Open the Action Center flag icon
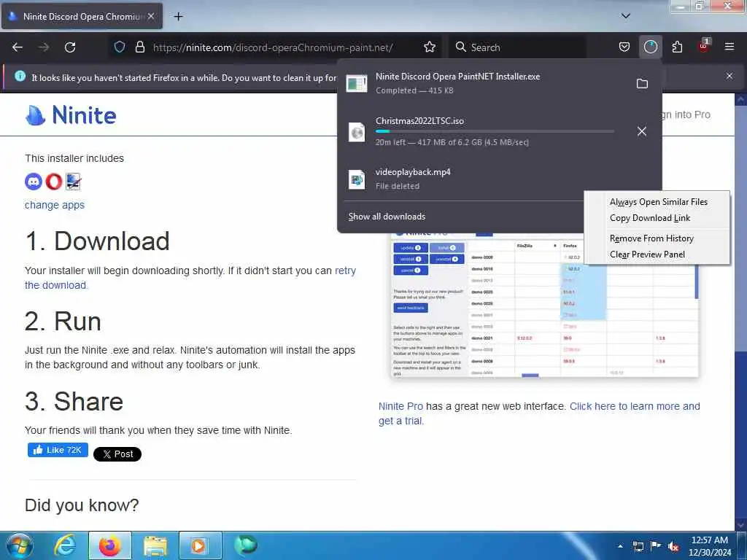This screenshot has height=560, width=747. click(x=656, y=546)
